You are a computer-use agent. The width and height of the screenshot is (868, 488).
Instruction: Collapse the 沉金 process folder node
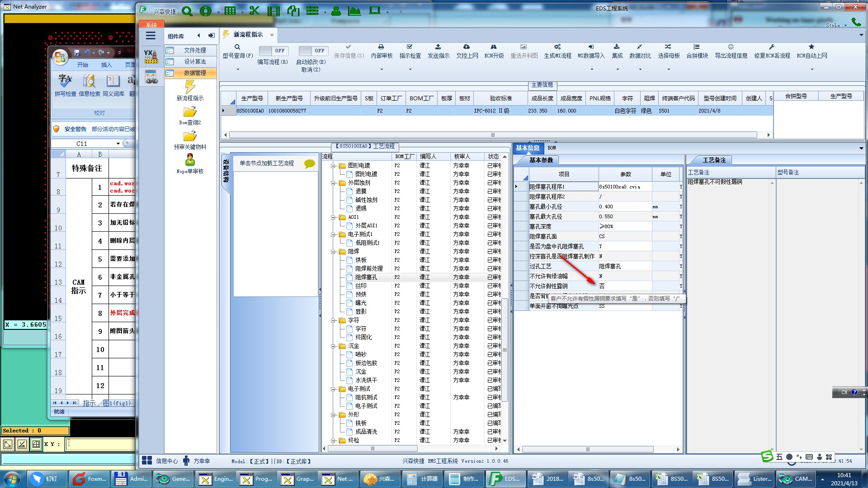(333, 346)
